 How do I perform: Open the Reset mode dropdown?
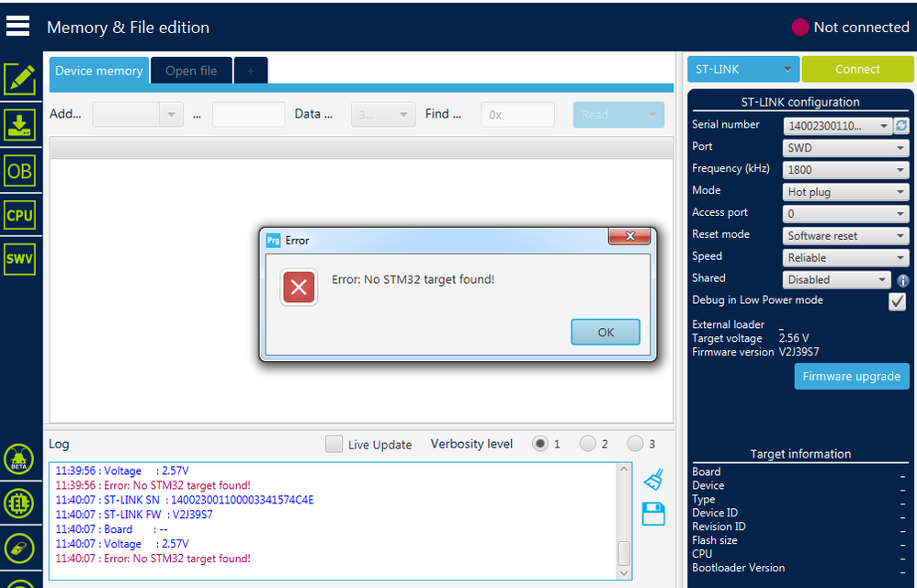tap(845, 235)
